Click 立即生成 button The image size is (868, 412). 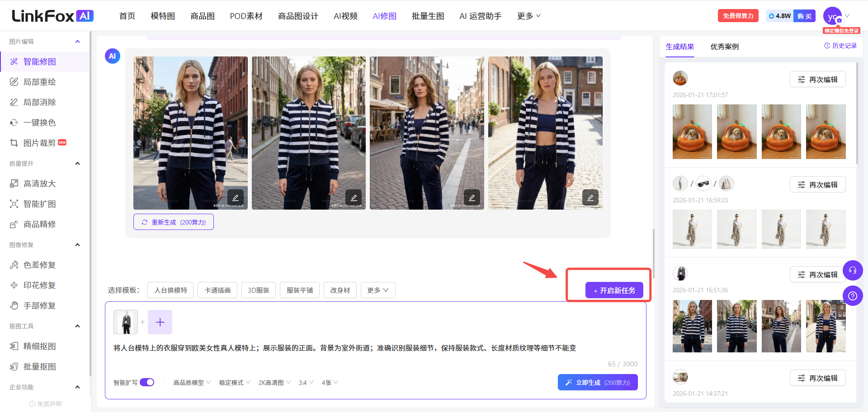click(x=598, y=382)
